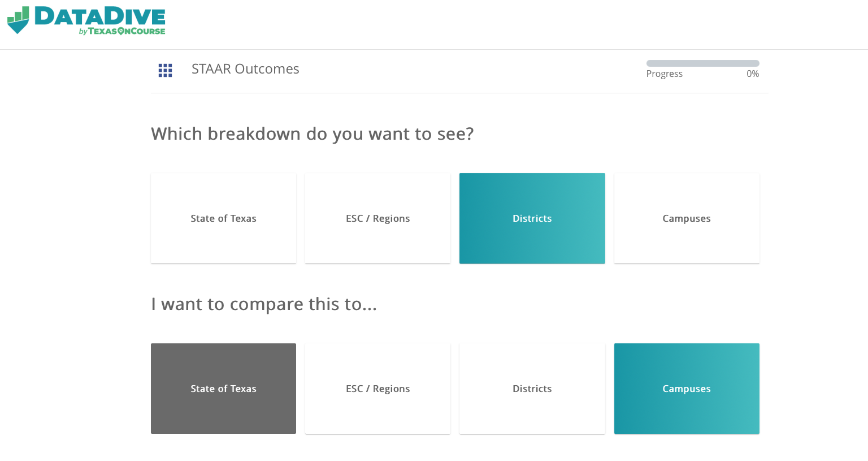Click the 0% progress value

pos(753,74)
